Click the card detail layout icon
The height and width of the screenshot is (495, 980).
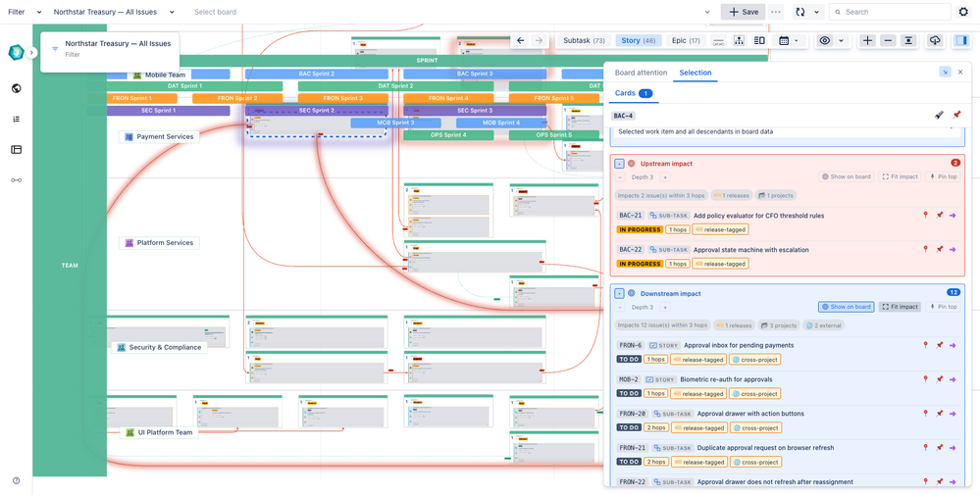pos(759,40)
